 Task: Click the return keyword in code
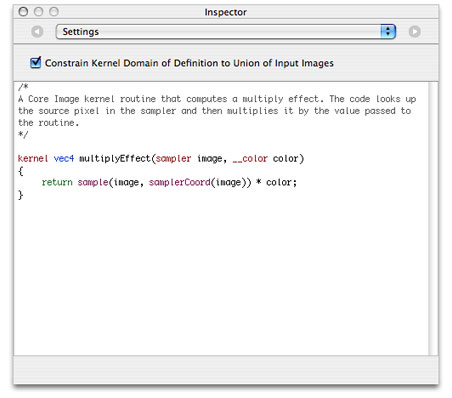[57, 182]
